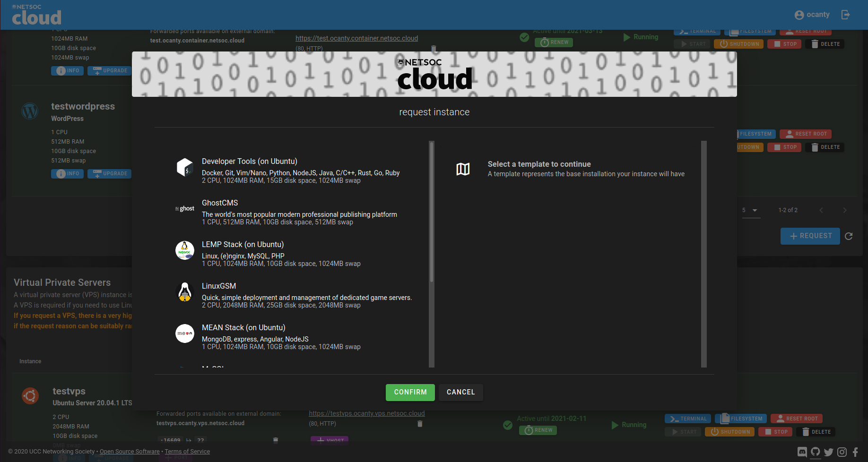
Task: Open the Terminal for testvps
Action: tap(688, 419)
